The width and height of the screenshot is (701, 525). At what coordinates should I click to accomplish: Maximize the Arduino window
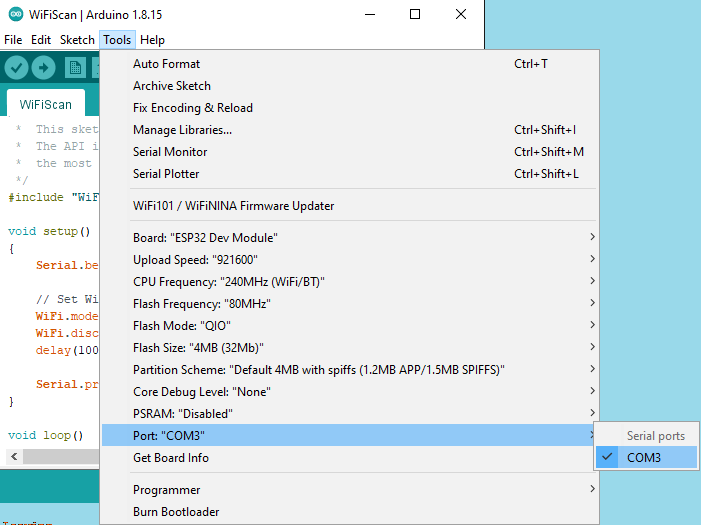coord(415,14)
